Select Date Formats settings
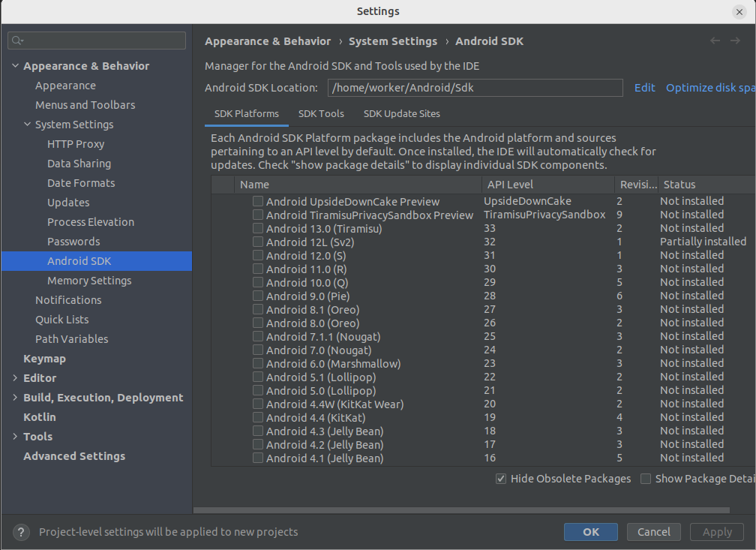Screen dimensions: 756x550 pos(81,183)
